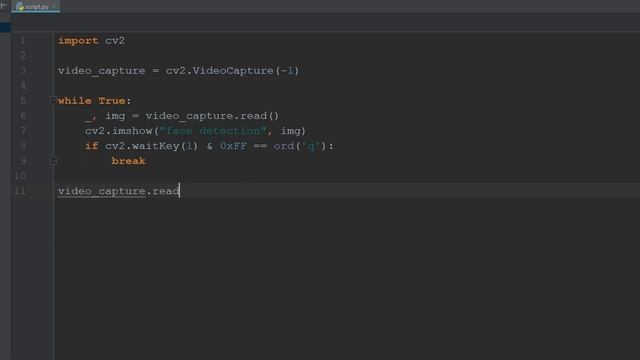
Task: Click the 'q' string literal
Action: coord(311,146)
